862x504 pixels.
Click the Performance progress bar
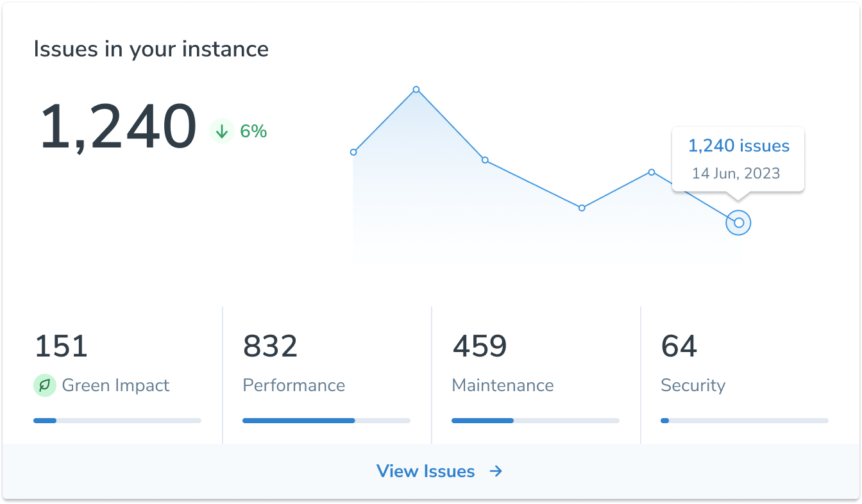326,421
